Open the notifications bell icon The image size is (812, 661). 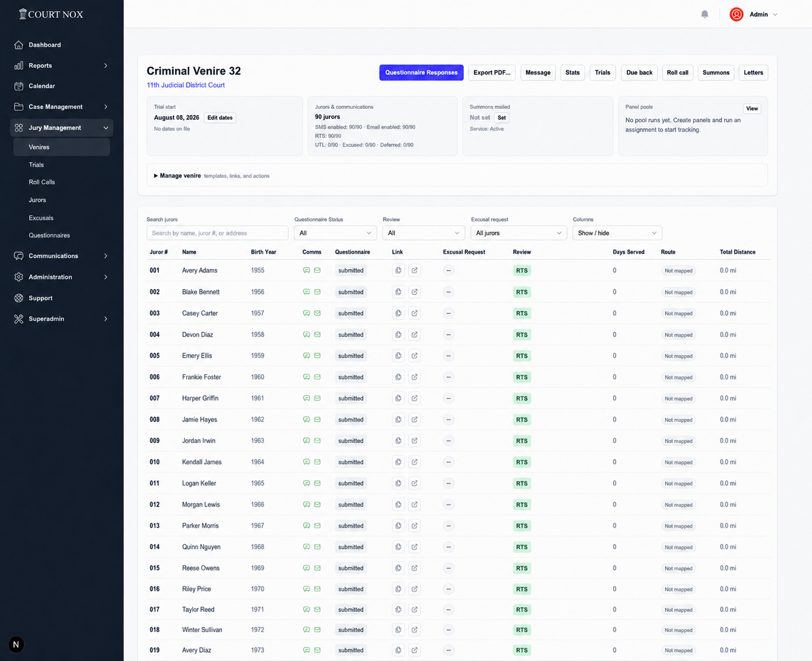705,15
